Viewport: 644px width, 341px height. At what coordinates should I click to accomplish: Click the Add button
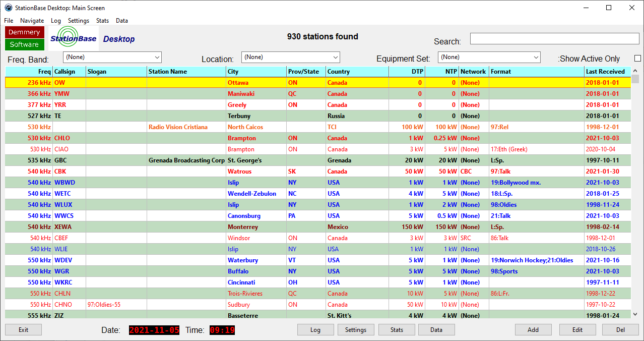click(x=533, y=330)
